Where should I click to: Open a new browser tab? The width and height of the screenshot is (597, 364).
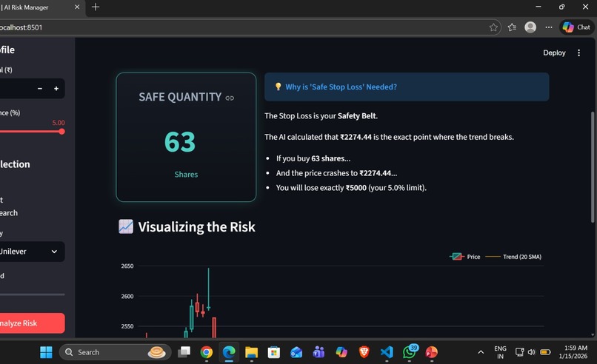pos(96,7)
